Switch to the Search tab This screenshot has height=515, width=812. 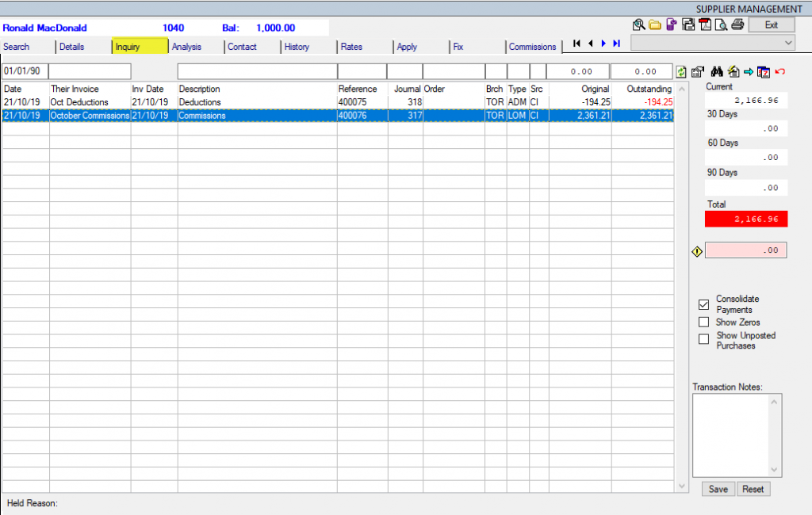click(17, 47)
